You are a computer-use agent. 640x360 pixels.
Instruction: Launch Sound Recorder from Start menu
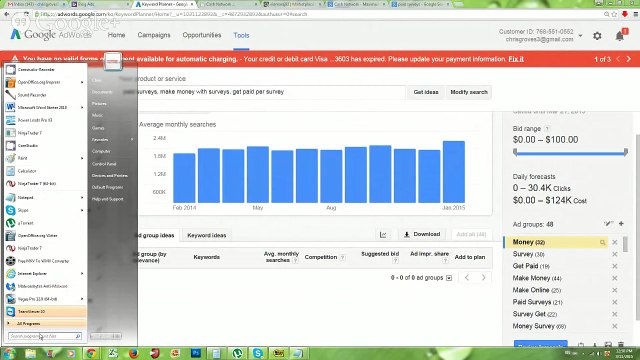pos(45,95)
